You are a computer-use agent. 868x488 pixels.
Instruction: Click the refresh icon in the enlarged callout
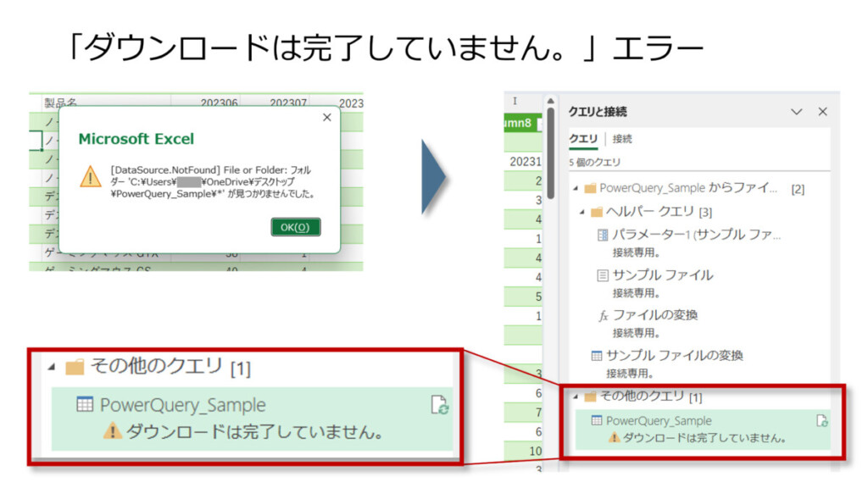click(439, 406)
